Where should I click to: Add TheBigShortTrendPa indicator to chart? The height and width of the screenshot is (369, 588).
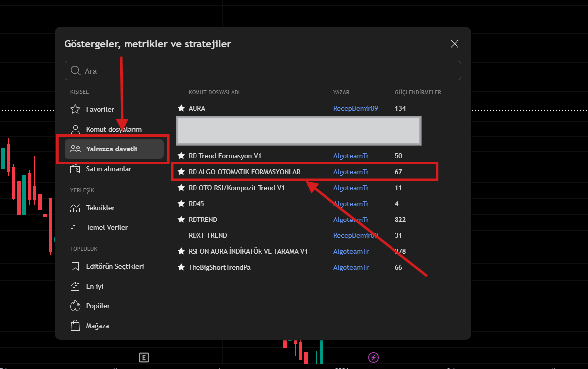click(x=219, y=267)
